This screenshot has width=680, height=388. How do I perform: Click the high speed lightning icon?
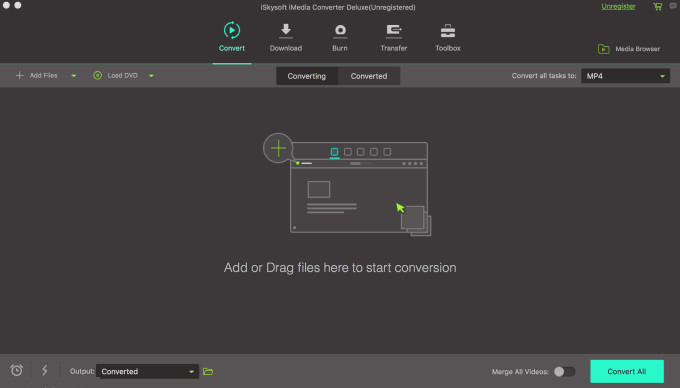click(x=45, y=370)
